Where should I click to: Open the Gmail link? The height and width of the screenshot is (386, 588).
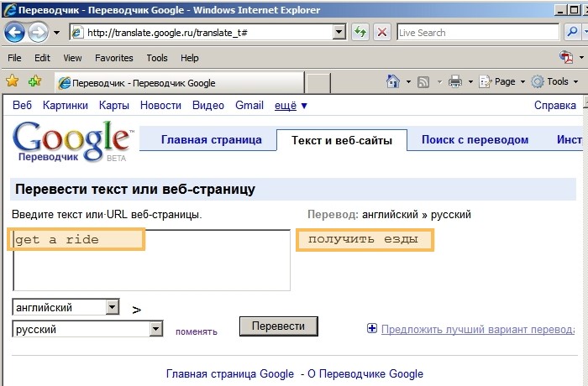pos(249,105)
